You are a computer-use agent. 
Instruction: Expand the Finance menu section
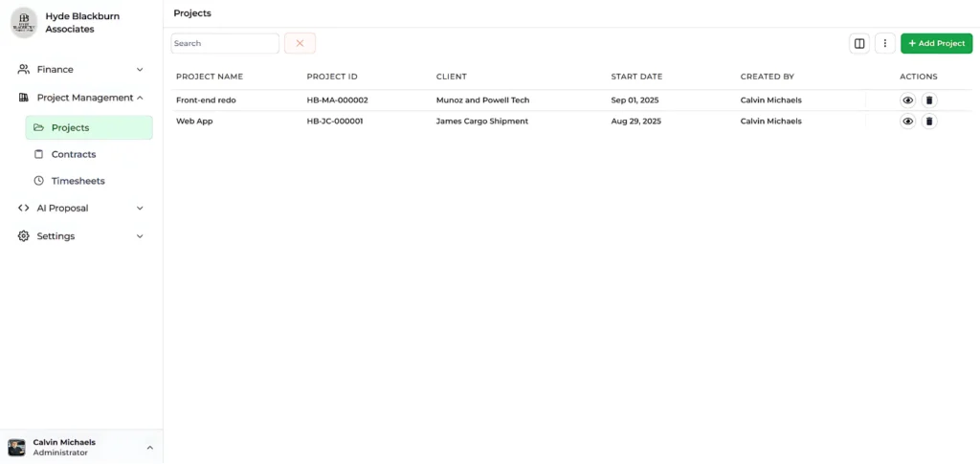140,70
